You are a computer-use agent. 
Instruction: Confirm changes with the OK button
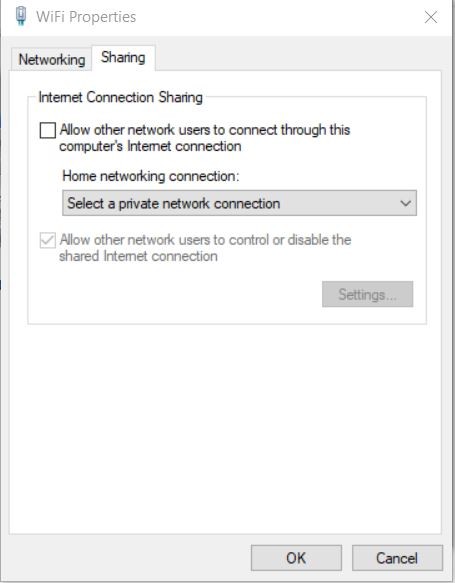pos(296,558)
